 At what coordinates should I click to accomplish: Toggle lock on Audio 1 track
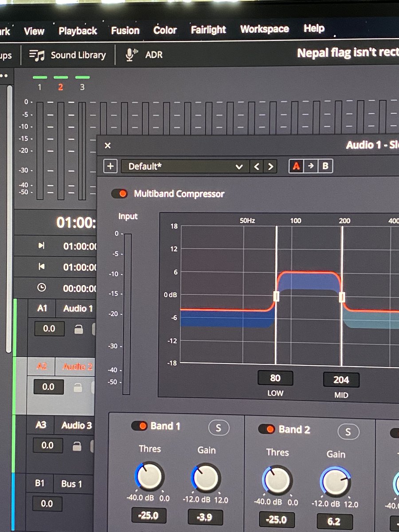point(78,329)
